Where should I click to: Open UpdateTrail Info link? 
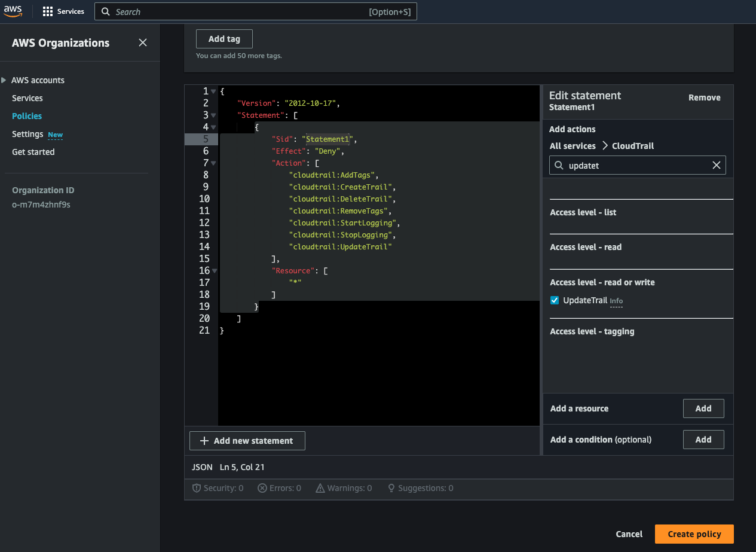point(616,301)
